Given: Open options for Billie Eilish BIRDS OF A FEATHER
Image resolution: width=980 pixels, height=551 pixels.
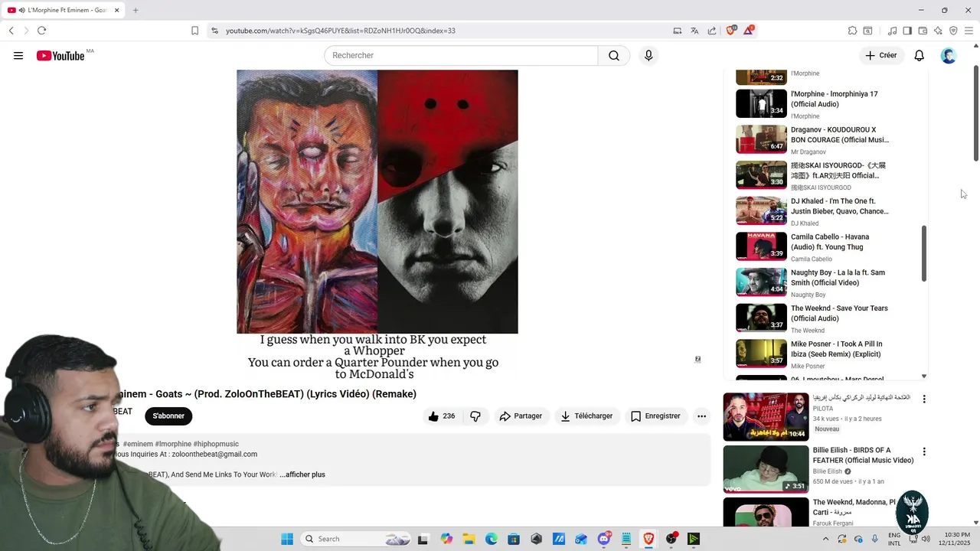Looking at the screenshot, I should coord(924,452).
